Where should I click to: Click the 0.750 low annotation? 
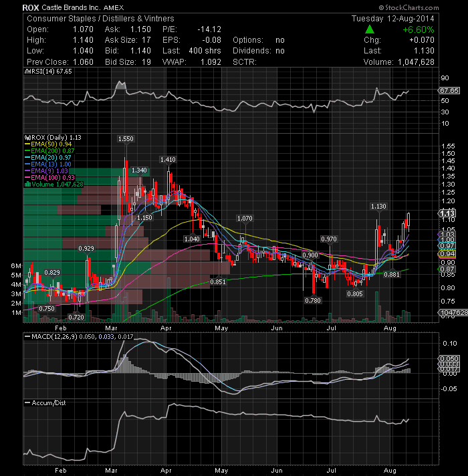click(47, 309)
